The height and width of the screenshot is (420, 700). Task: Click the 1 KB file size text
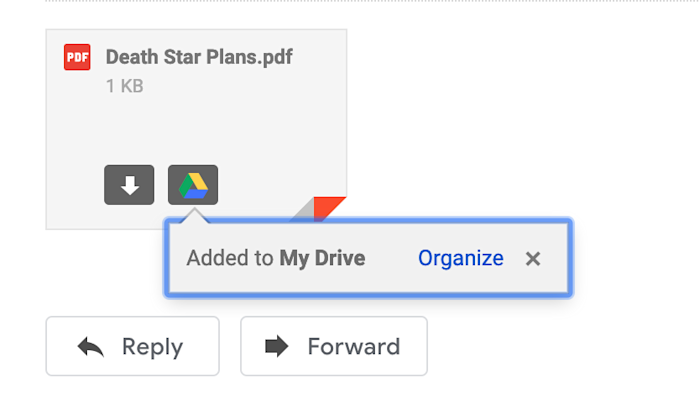[124, 87]
